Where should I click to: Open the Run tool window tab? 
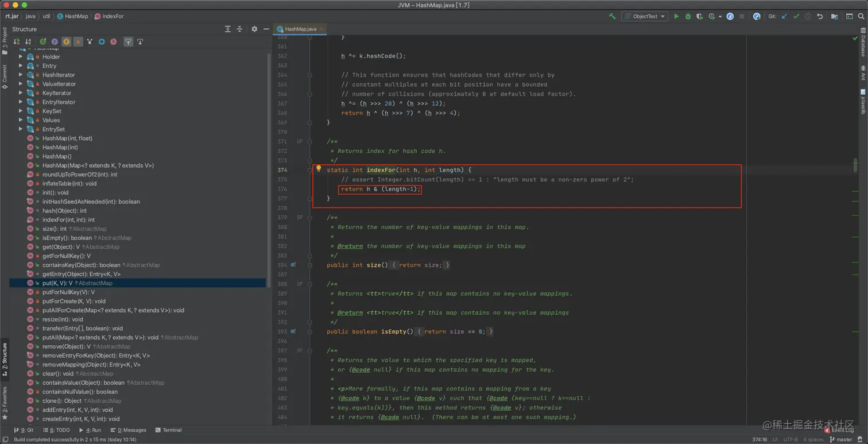click(90, 430)
